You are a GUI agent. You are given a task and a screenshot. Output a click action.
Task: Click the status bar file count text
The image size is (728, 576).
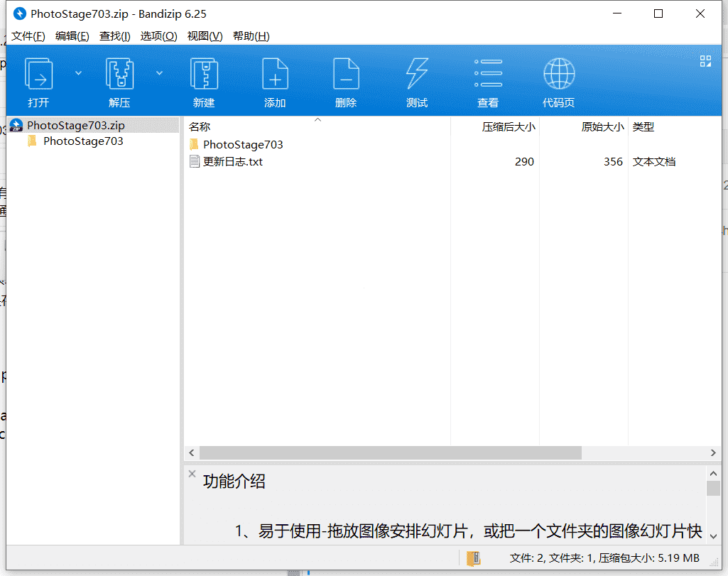[x=604, y=558]
